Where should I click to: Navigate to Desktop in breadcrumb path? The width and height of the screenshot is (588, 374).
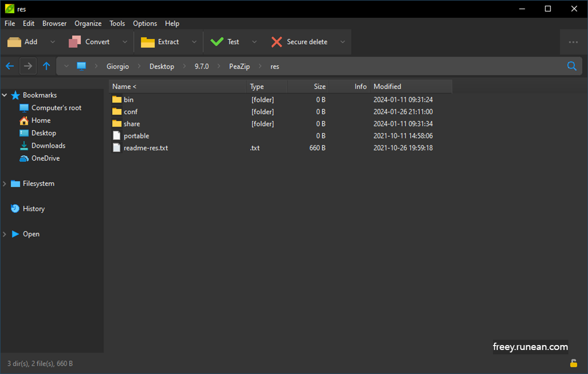[x=162, y=67]
